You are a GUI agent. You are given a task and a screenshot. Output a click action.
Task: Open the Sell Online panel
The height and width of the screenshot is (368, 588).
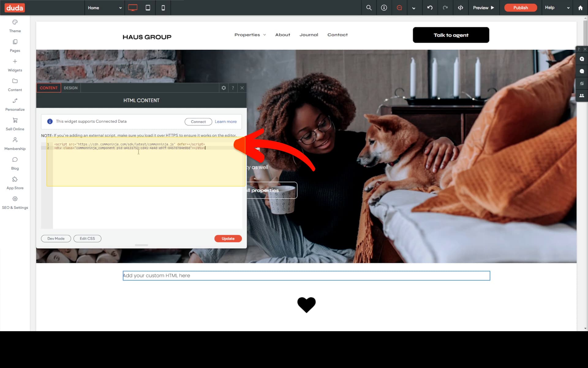point(15,124)
